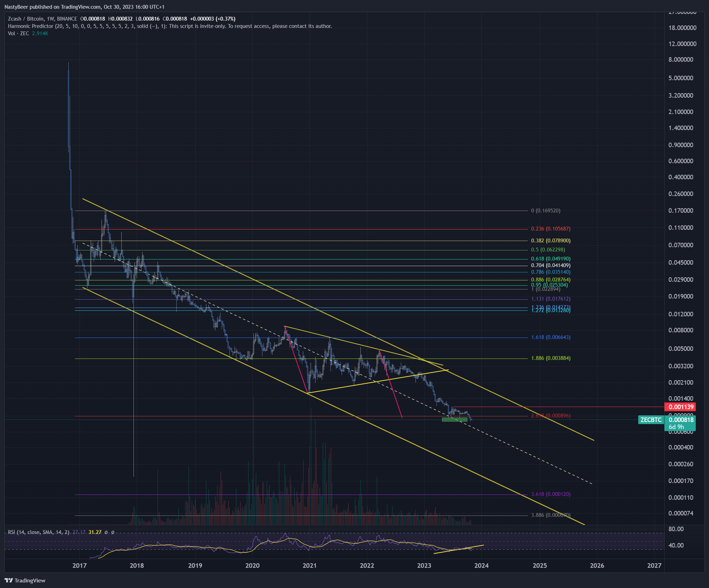The width and height of the screenshot is (709, 588).
Task: Click the red 0.001139 price label
Action: [x=680, y=407]
